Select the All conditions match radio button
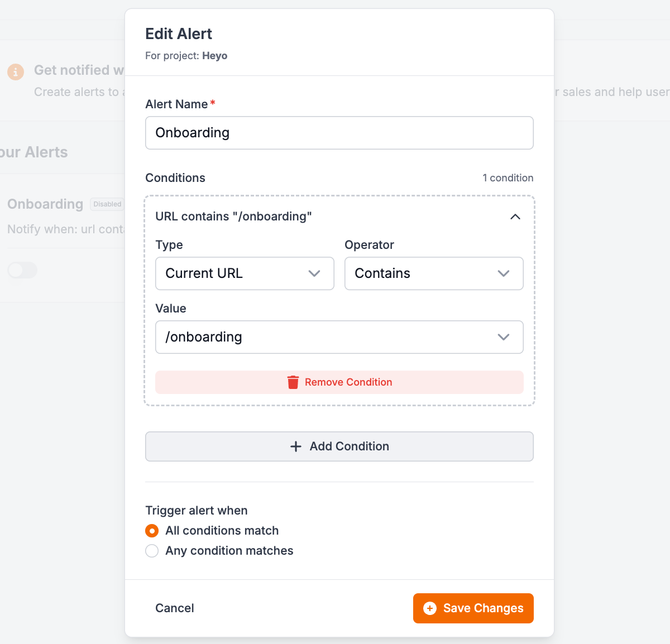 [x=151, y=531]
